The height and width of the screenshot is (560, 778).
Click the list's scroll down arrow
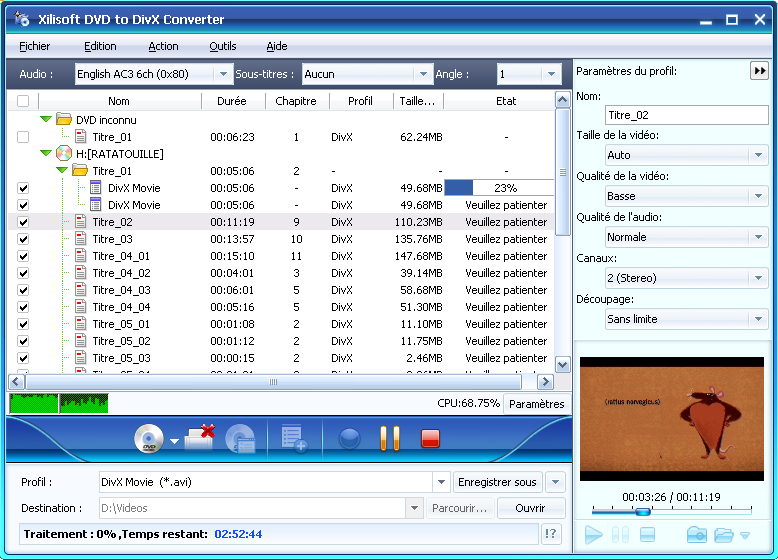562,365
